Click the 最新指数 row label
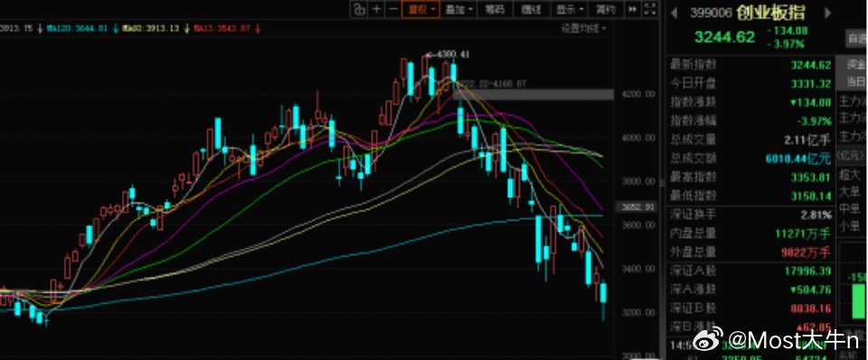The image size is (868, 360). coord(693,65)
